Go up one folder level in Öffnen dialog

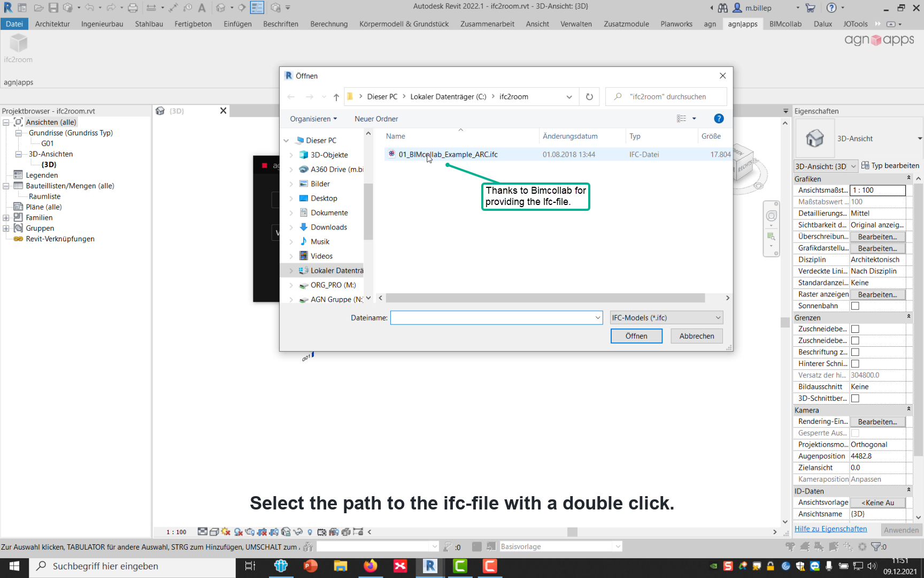[336, 97]
